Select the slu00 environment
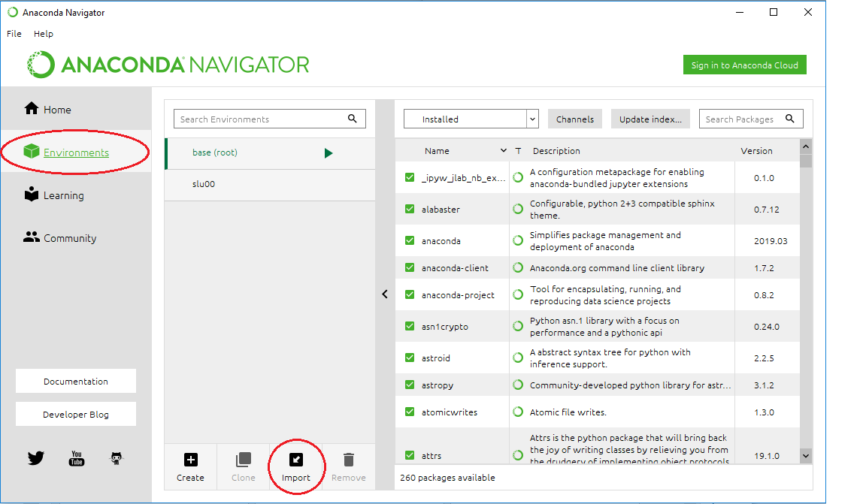Viewport: 866px width, 504px height. [x=270, y=184]
